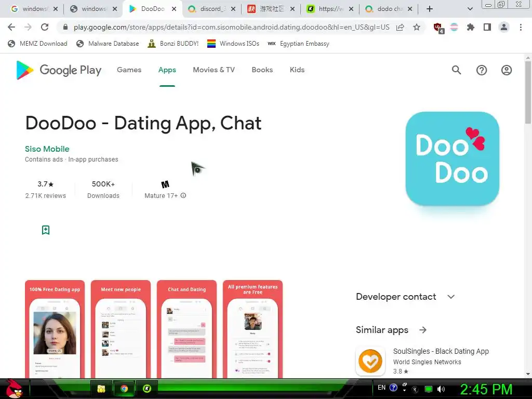Click the striped flag extension icon

[454, 27]
